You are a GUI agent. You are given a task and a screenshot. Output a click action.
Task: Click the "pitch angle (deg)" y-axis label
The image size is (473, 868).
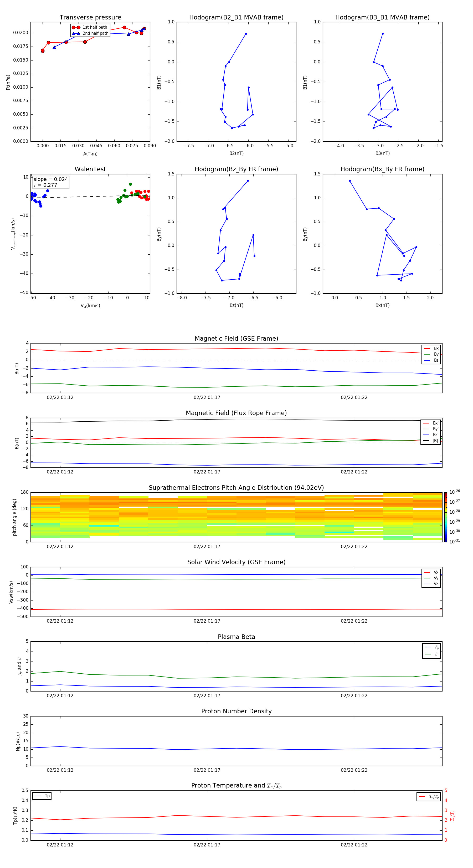[14, 517]
